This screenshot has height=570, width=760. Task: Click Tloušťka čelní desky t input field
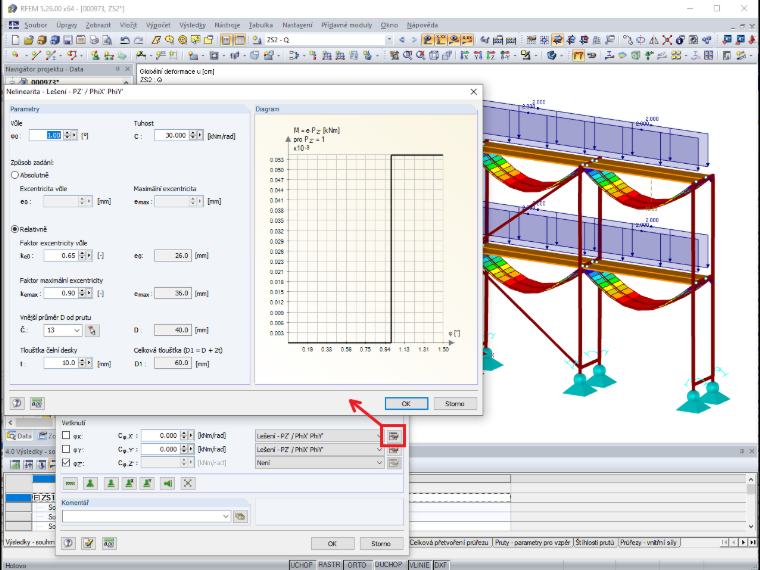(61, 363)
